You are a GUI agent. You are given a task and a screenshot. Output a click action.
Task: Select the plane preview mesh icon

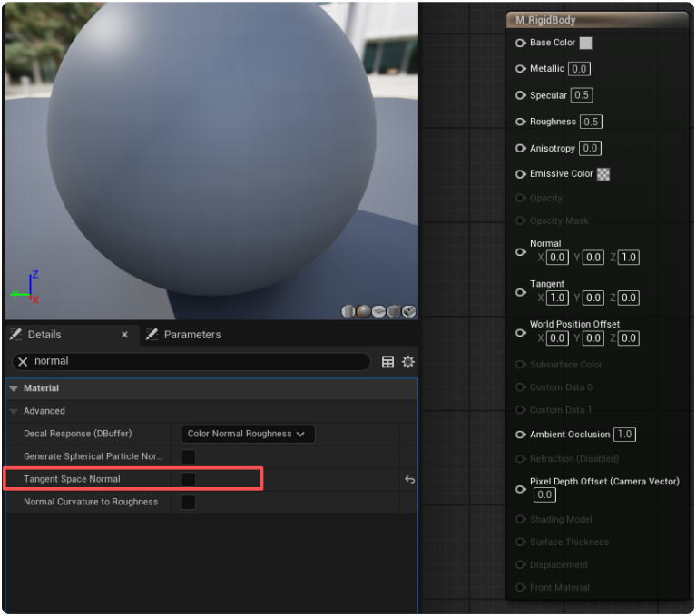coord(378,311)
